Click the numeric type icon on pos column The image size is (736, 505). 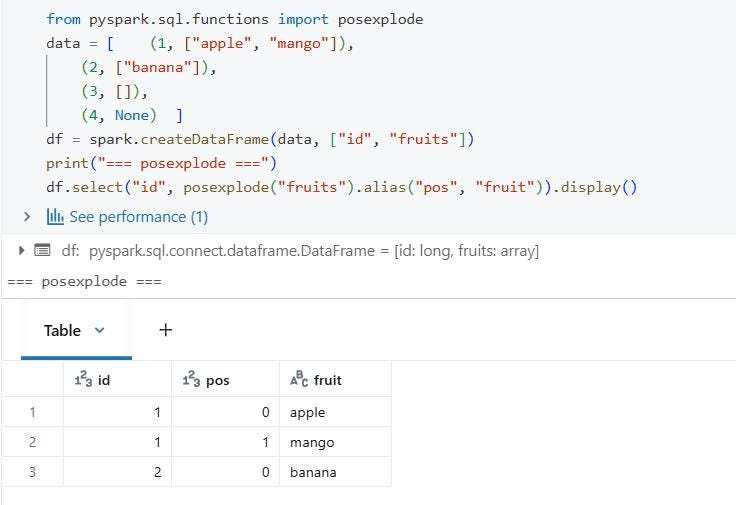click(x=192, y=379)
